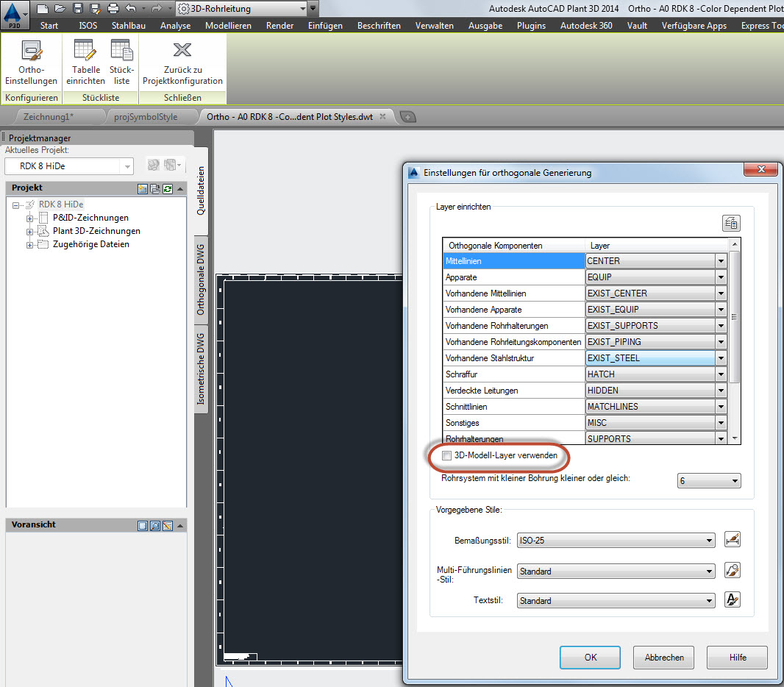Click the first icon in the Projekt panel header
The image size is (784, 687).
click(143, 188)
